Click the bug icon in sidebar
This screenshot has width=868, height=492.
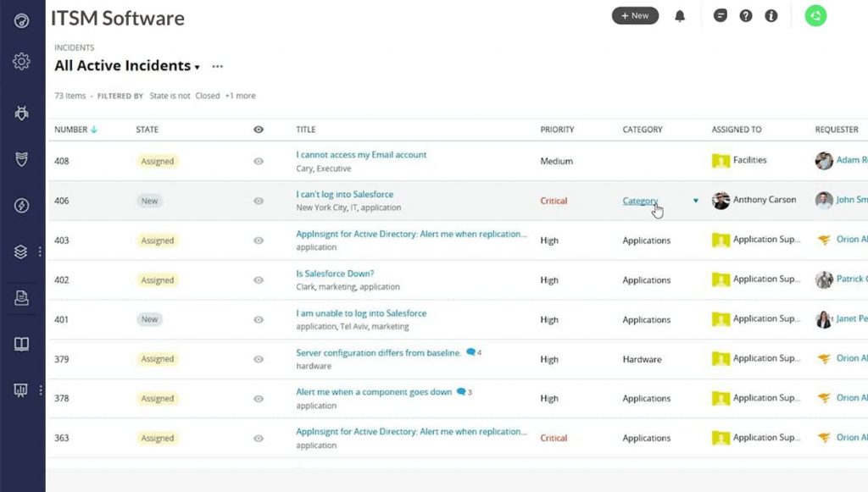[22, 113]
